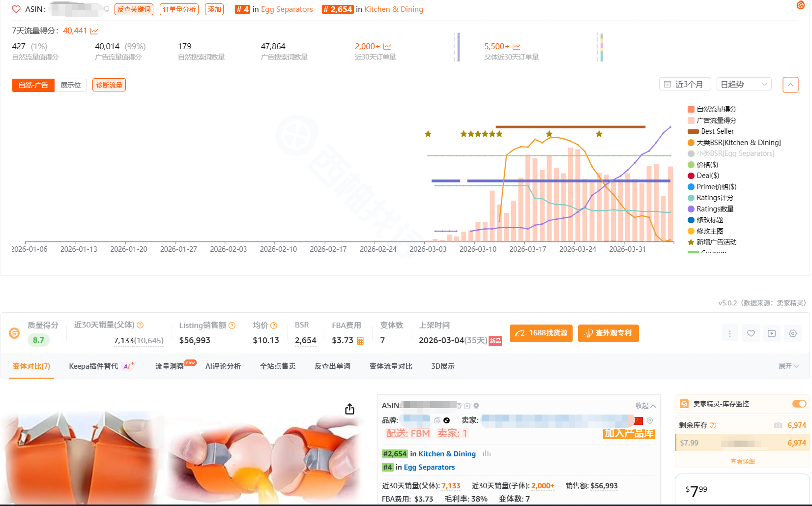Click the Ratings数量 purple legend swatch
The width and height of the screenshot is (812, 506).
(x=691, y=209)
